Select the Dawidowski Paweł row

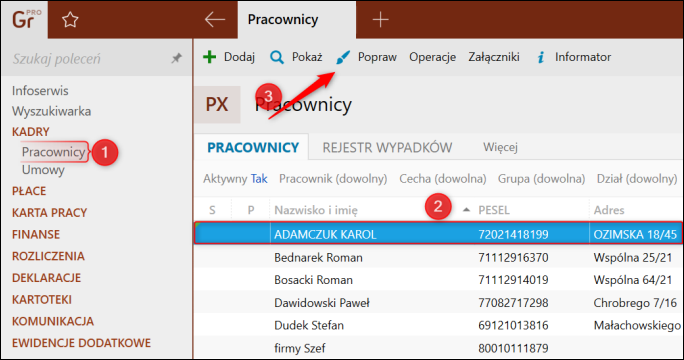coord(438,303)
